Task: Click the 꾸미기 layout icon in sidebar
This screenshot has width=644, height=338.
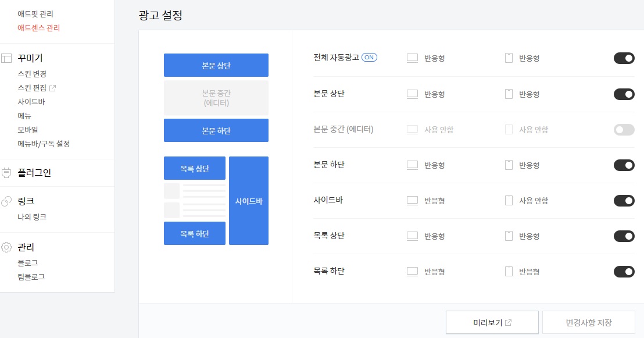Action: coord(6,58)
